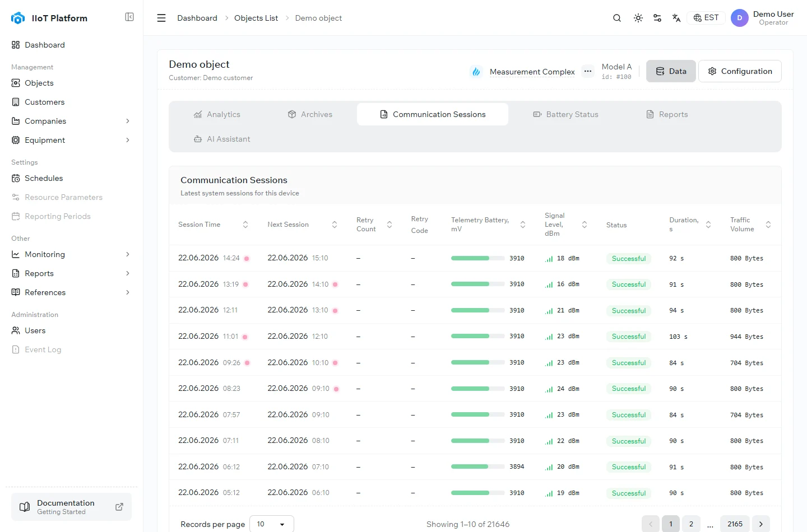Click the 944 Bytes traffic value

[x=746, y=337]
